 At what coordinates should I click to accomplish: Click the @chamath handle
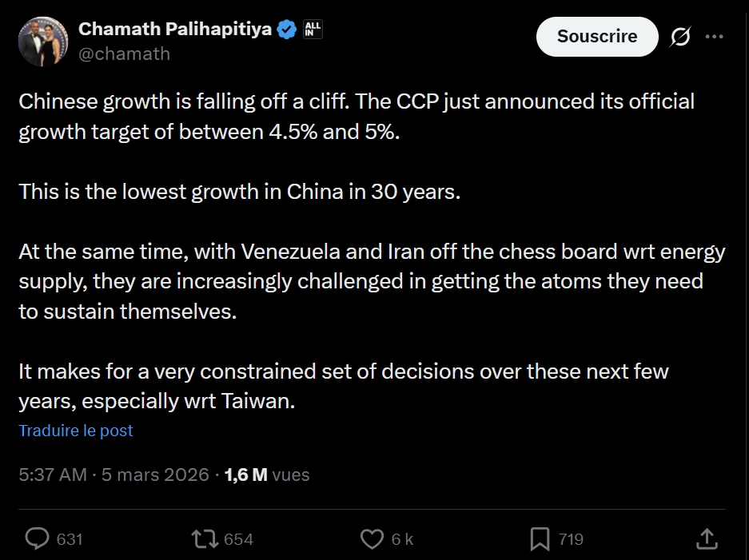(124, 54)
